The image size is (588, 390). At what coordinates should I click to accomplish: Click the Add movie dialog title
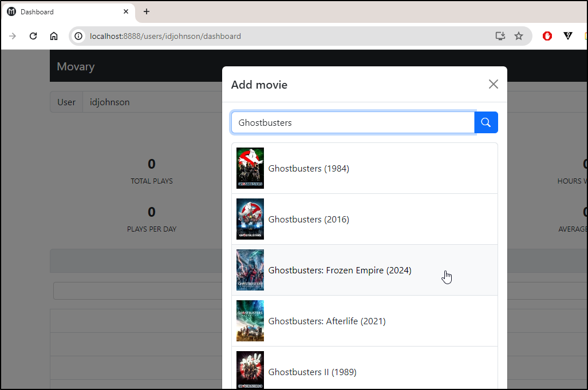click(x=259, y=85)
